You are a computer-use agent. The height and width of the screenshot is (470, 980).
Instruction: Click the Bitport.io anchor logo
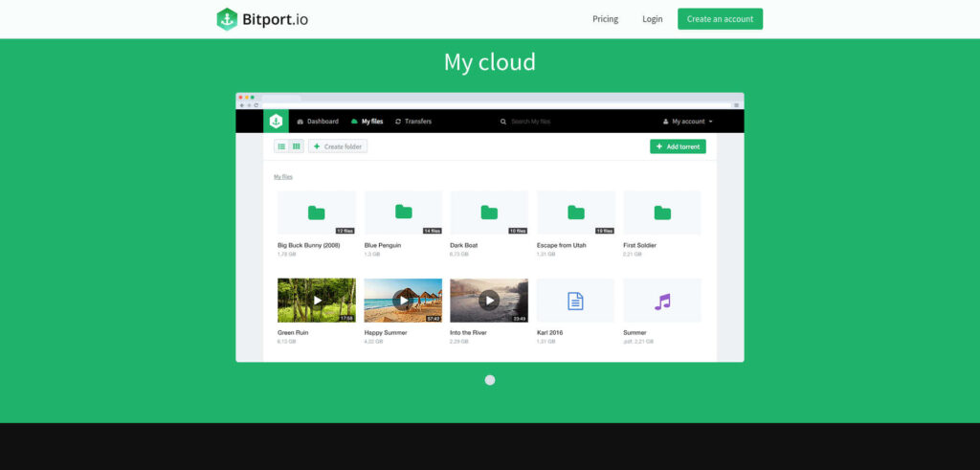pos(227,19)
